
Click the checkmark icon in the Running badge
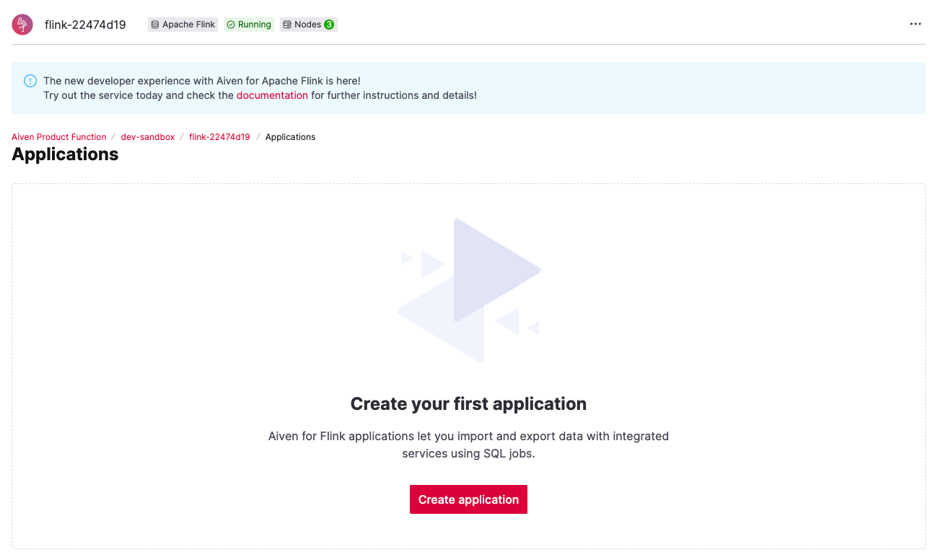[x=231, y=24]
